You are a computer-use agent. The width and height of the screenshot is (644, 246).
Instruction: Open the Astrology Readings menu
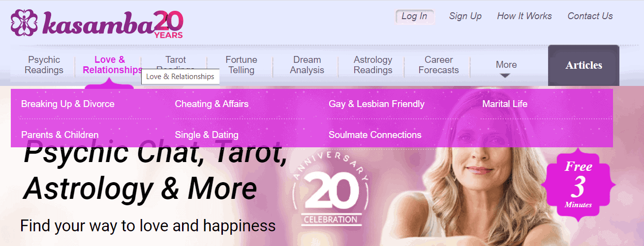click(x=373, y=65)
